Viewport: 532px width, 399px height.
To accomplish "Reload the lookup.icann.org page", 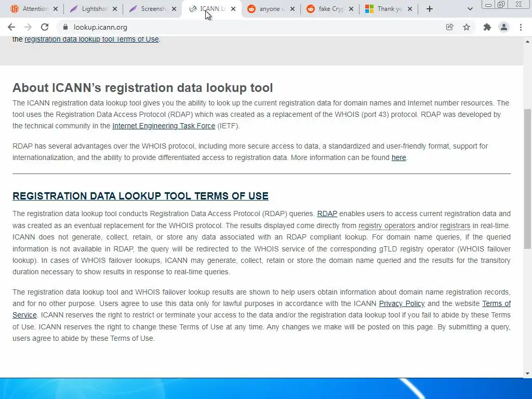I will coord(45,27).
